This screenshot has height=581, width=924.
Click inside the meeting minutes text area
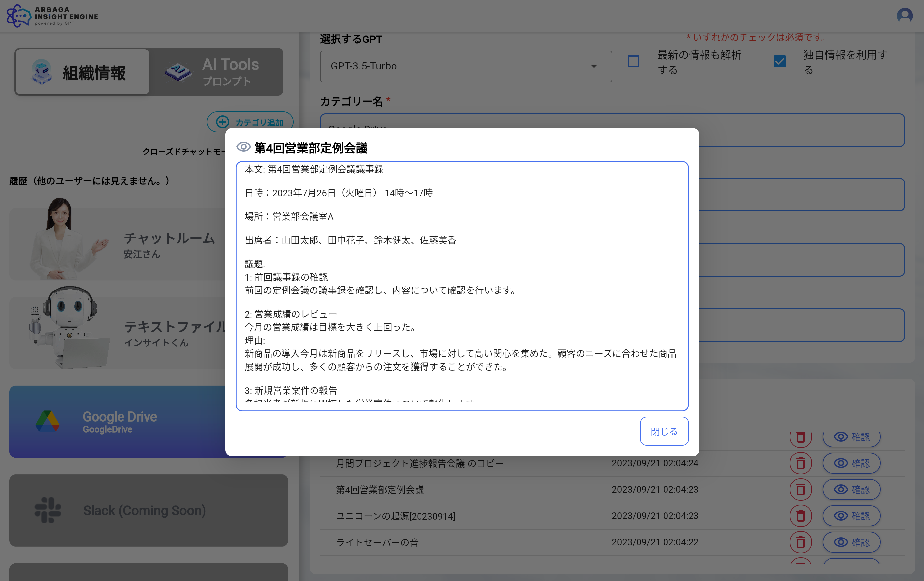tap(462, 286)
